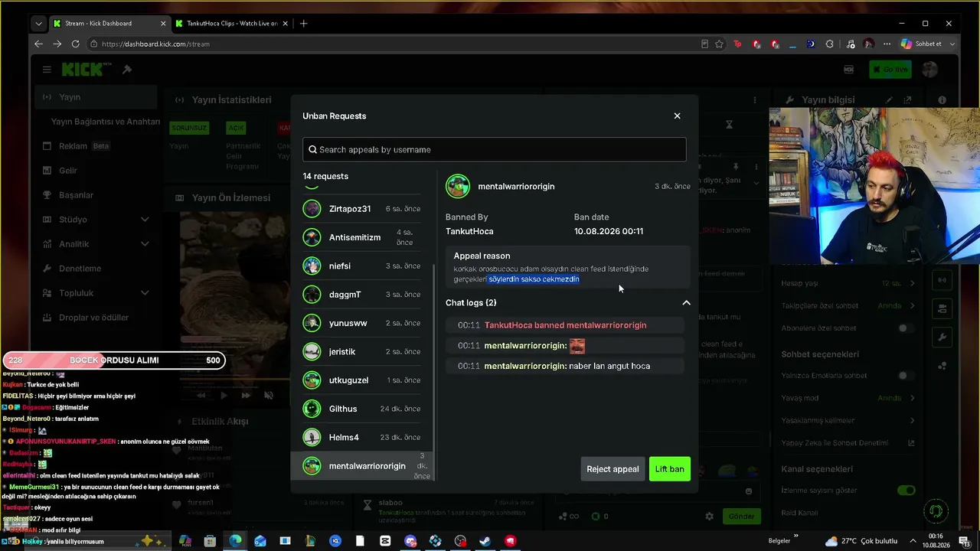This screenshot has height=551, width=980.
Task: Toggle Yalnızca Emotlarla sohbet switch
Action: (x=906, y=376)
